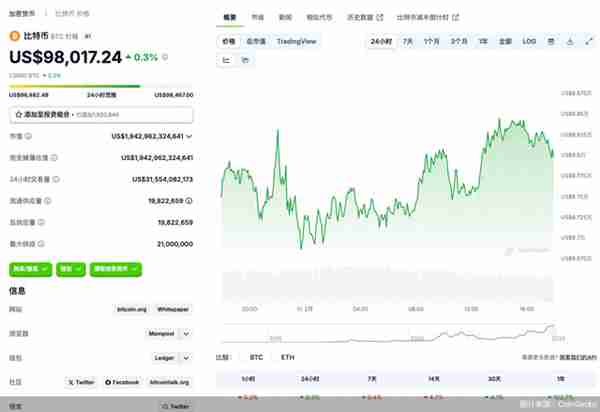This screenshot has height=412, width=600.
Task: Toggle ETH comparison on the chart
Action: 287,357
